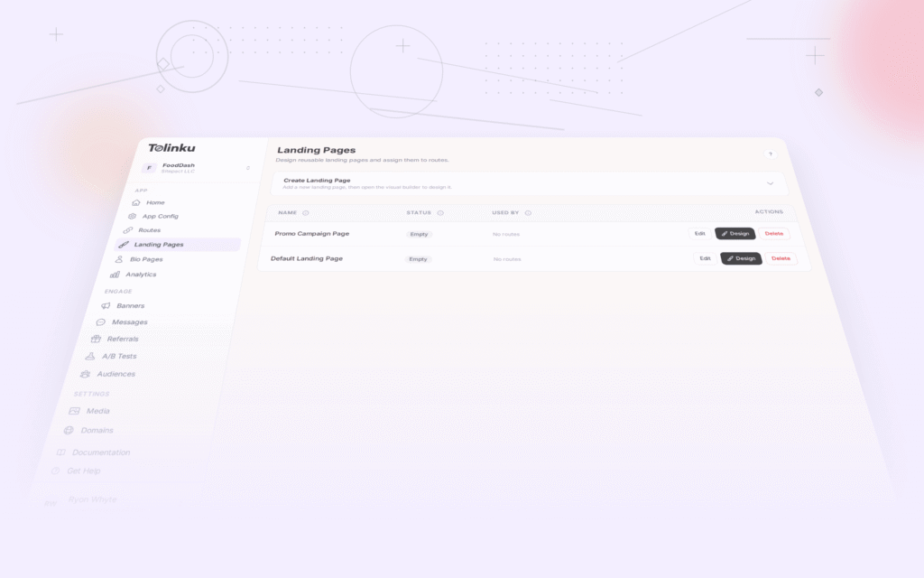Click No routes in Promo Campaign row
This screenshot has width=924, height=578.
(506, 234)
